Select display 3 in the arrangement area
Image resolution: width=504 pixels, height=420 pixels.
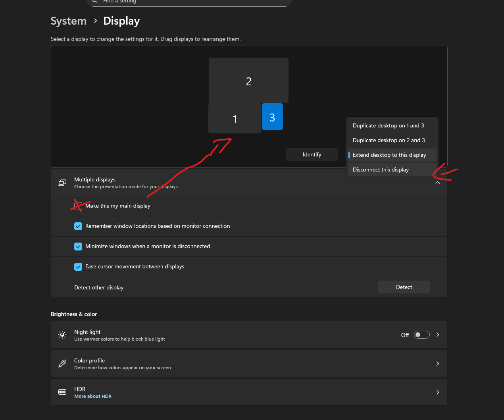click(x=272, y=117)
